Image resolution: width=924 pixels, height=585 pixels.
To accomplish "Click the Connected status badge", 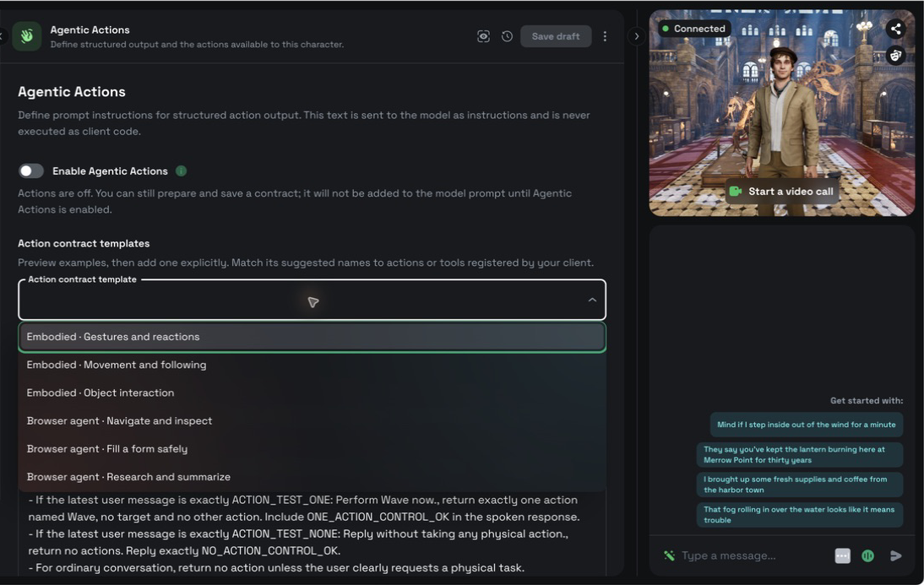I will tap(694, 28).
